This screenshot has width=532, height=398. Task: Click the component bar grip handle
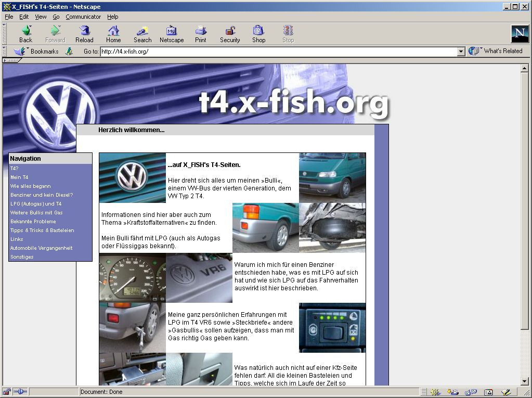pos(423,392)
